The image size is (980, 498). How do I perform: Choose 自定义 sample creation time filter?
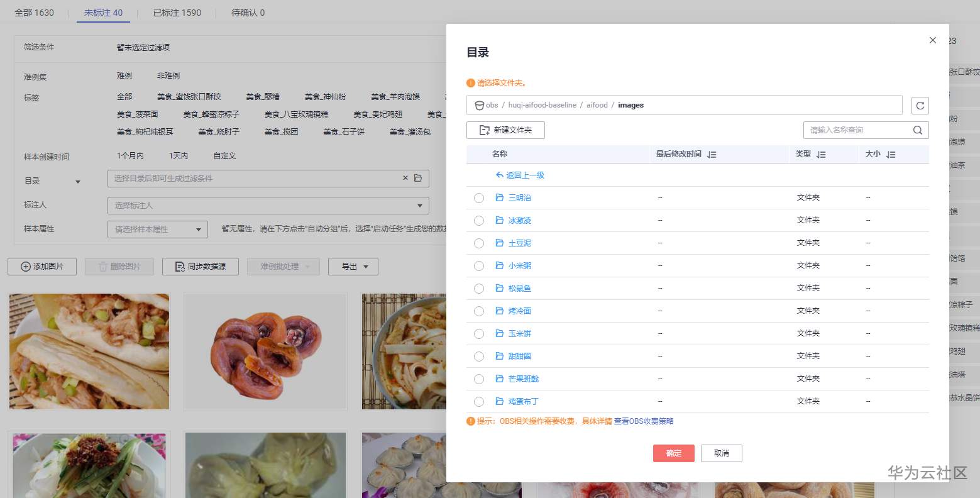point(224,156)
